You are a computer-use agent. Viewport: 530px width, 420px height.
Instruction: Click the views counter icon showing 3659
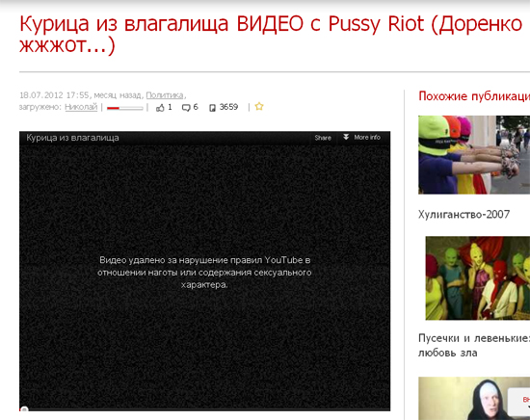tap(212, 108)
